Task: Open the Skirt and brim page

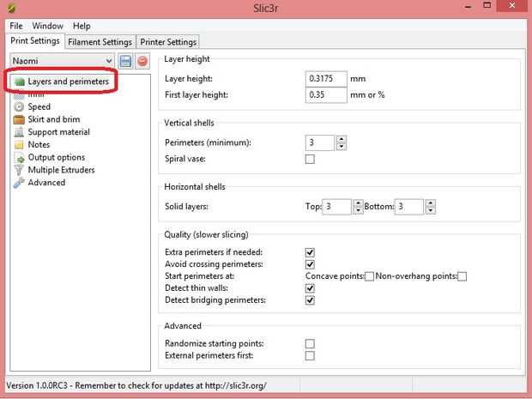Action: coord(54,119)
